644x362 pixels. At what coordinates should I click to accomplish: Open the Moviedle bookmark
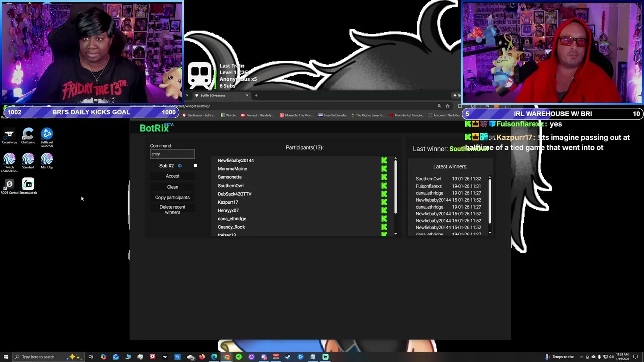pos(296,115)
